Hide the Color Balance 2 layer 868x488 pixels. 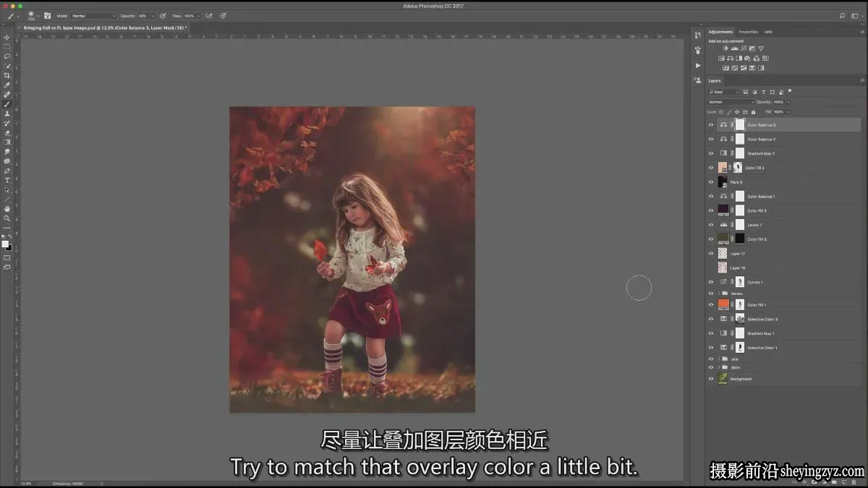[711, 139]
